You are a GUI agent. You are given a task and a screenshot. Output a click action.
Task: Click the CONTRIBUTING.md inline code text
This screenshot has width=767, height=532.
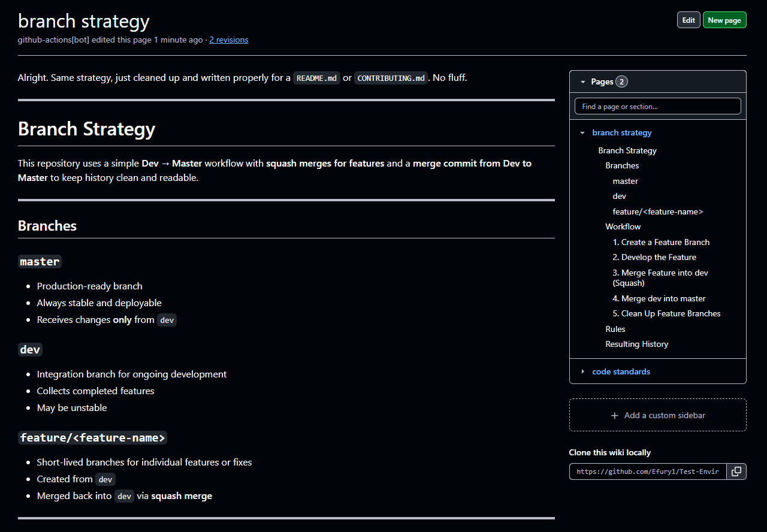tap(391, 78)
